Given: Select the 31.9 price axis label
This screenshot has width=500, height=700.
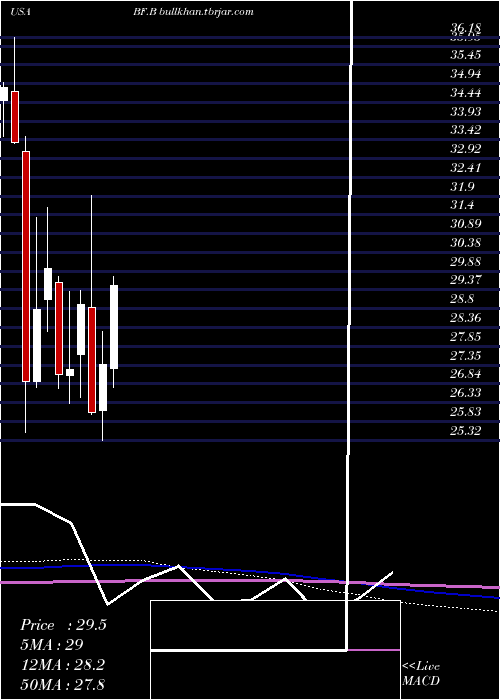Looking at the screenshot, I should (462, 187).
